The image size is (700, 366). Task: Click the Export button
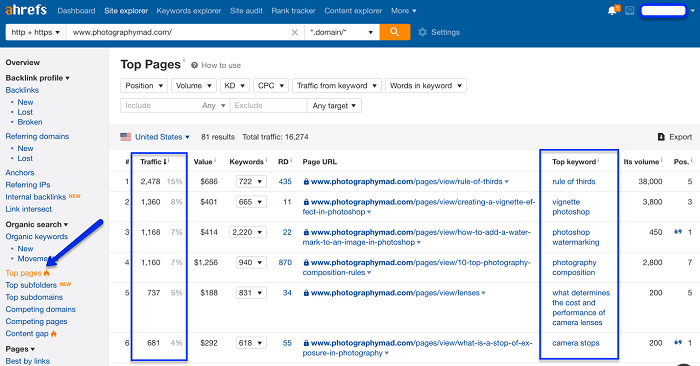pos(675,137)
